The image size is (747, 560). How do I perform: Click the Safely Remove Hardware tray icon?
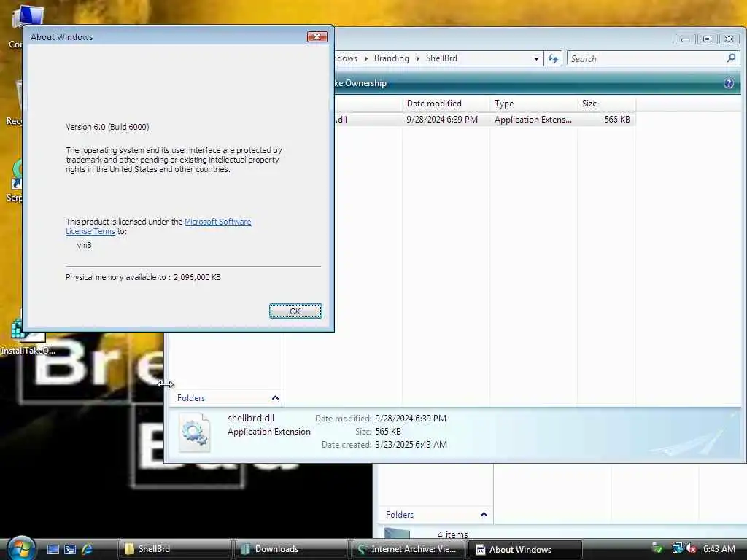(657, 548)
